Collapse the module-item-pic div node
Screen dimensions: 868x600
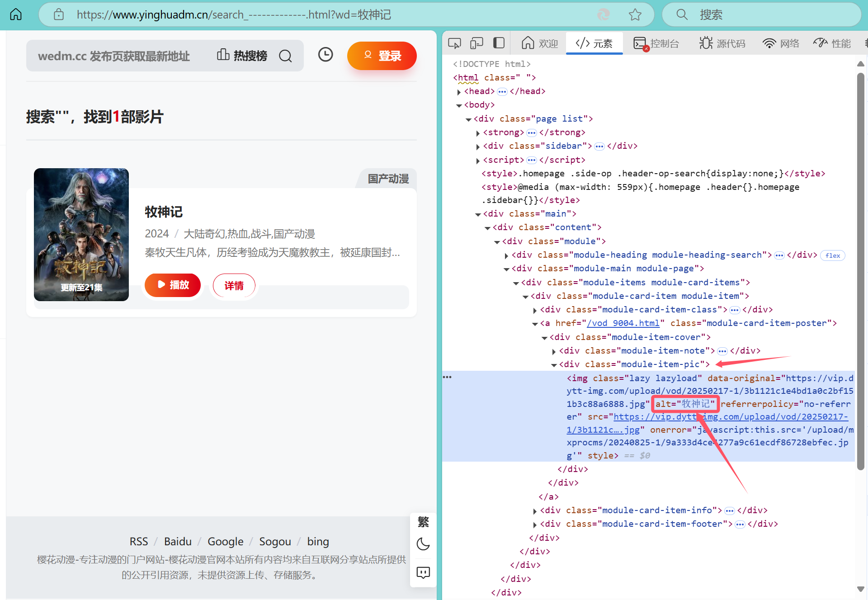554,365
